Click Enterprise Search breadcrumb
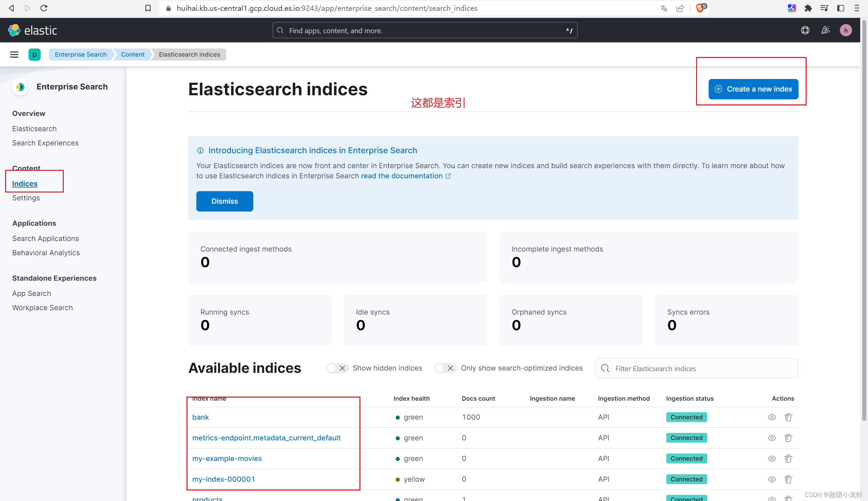This screenshot has width=868, height=501. pos(81,54)
